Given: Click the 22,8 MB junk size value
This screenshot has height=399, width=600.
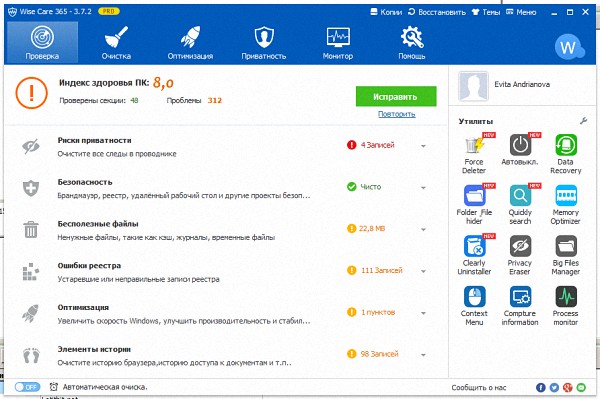Looking at the screenshot, I should click(x=372, y=229).
